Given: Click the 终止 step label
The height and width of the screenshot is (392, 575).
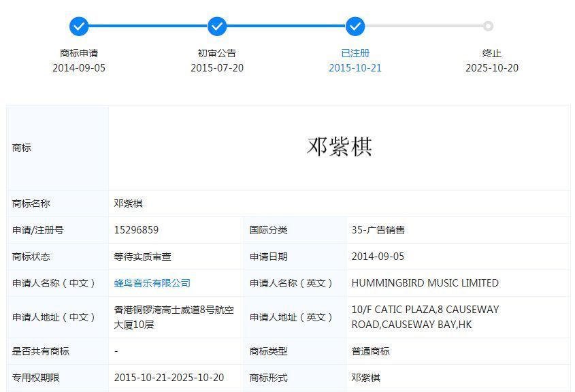Looking at the screenshot, I should pos(492,54).
